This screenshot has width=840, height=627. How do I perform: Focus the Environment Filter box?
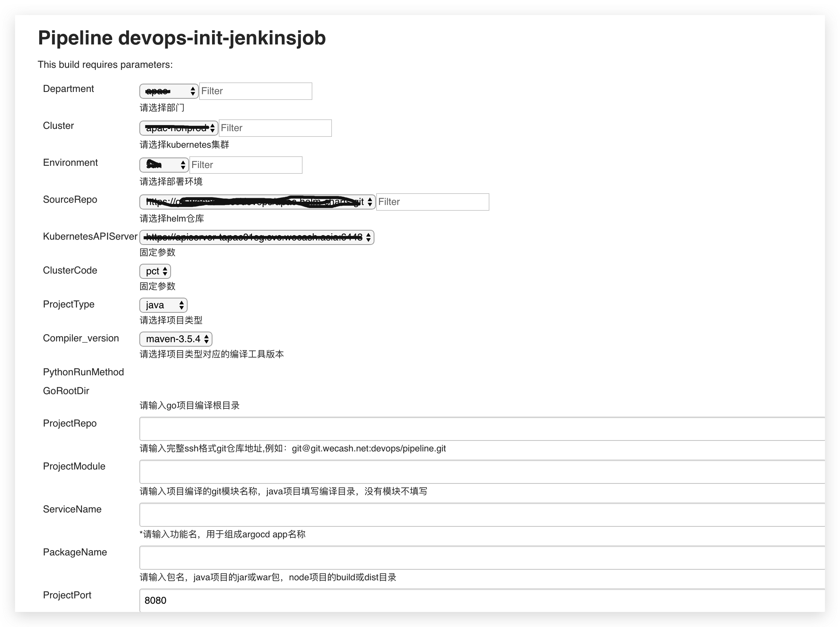[246, 165]
